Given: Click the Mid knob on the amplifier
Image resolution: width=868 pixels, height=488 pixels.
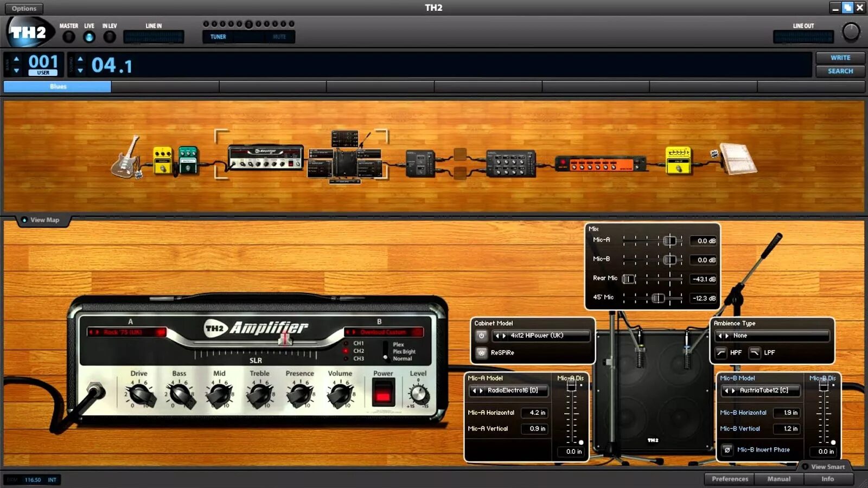Looking at the screenshot, I should (220, 394).
